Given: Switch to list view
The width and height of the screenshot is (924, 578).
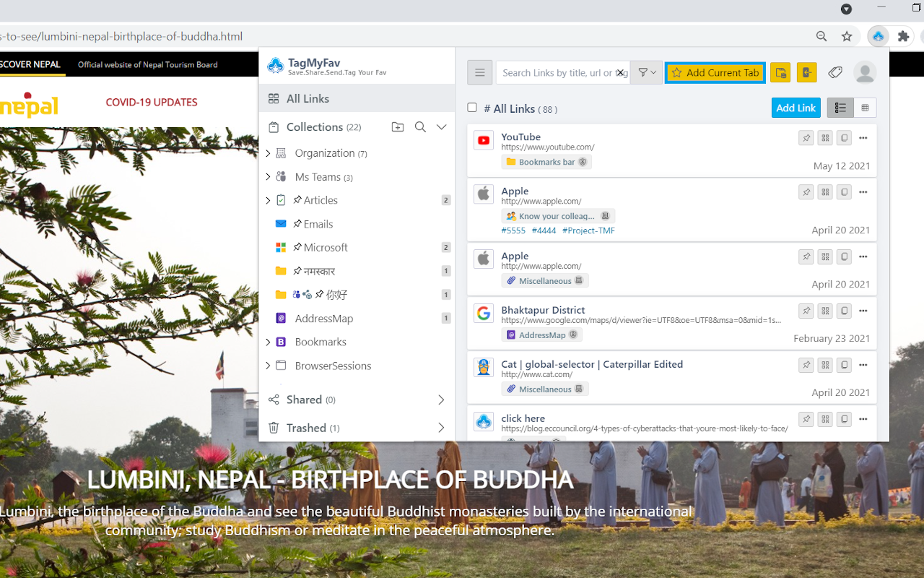Looking at the screenshot, I should click(840, 108).
